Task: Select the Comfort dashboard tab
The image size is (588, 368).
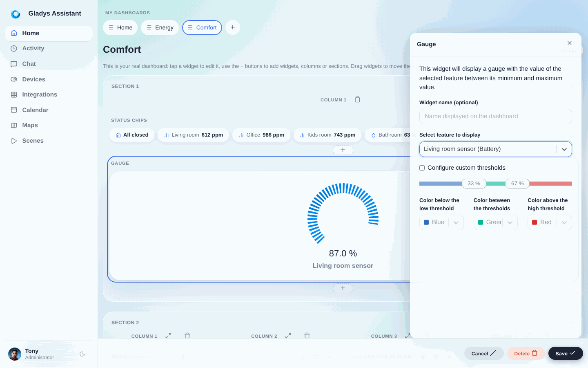Action: click(202, 27)
